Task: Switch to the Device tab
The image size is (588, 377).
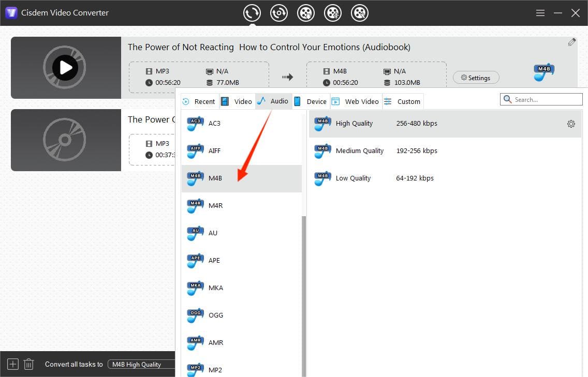Action: coord(310,101)
